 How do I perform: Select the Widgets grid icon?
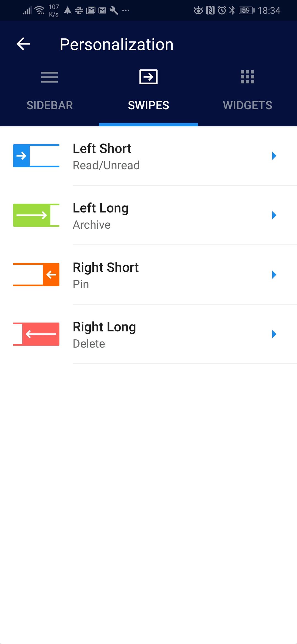[248, 77]
